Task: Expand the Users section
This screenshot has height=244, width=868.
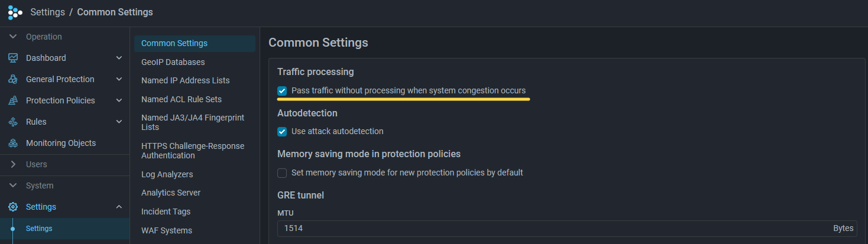Action: click(x=36, y=164)
